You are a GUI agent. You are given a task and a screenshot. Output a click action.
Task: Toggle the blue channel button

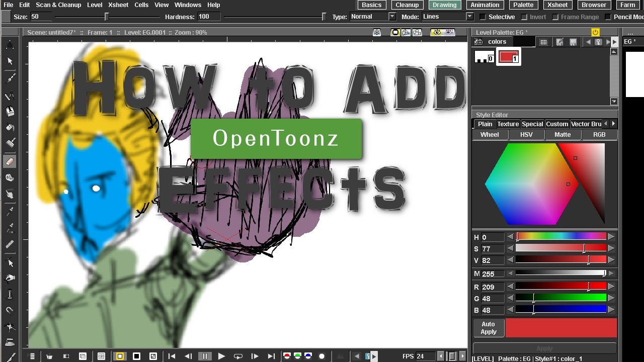point(308,356)
